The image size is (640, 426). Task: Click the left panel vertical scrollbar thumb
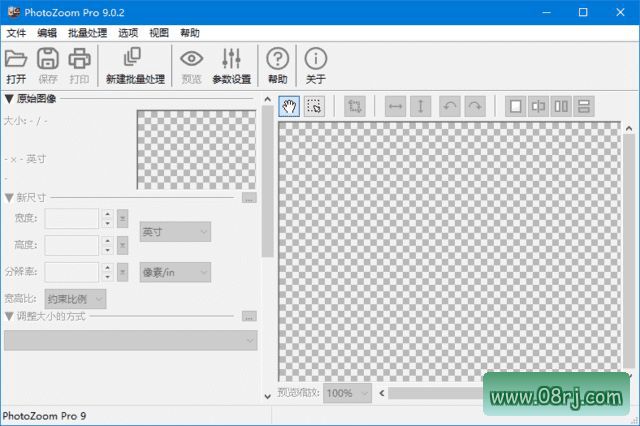267,181
